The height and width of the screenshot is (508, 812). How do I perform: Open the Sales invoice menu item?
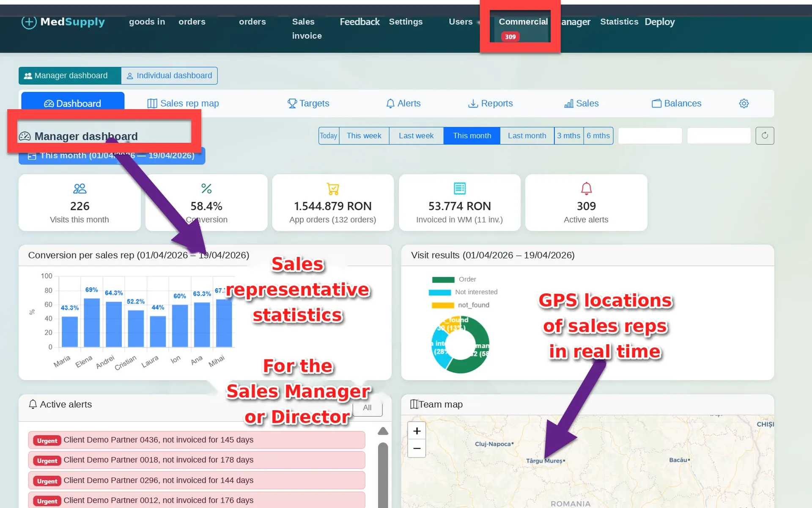(x=307, y=28)
